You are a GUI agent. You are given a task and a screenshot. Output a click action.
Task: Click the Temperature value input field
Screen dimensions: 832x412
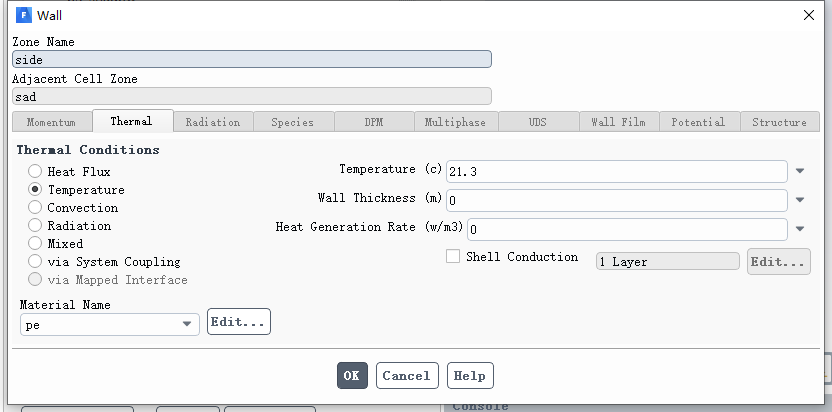coord(617,171)
